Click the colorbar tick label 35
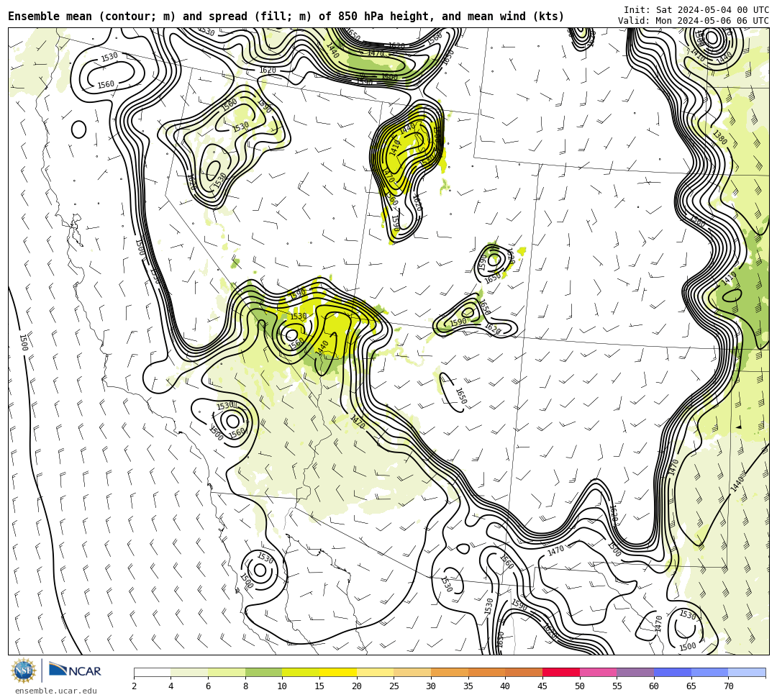The height and width of the screenshot is (700, 777). pos(468,686)
